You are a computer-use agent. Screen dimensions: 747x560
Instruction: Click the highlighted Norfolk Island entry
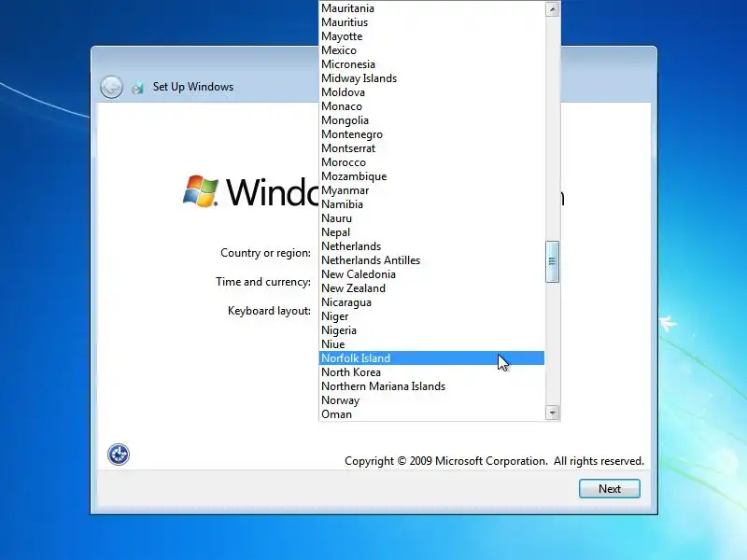point(431,358)
